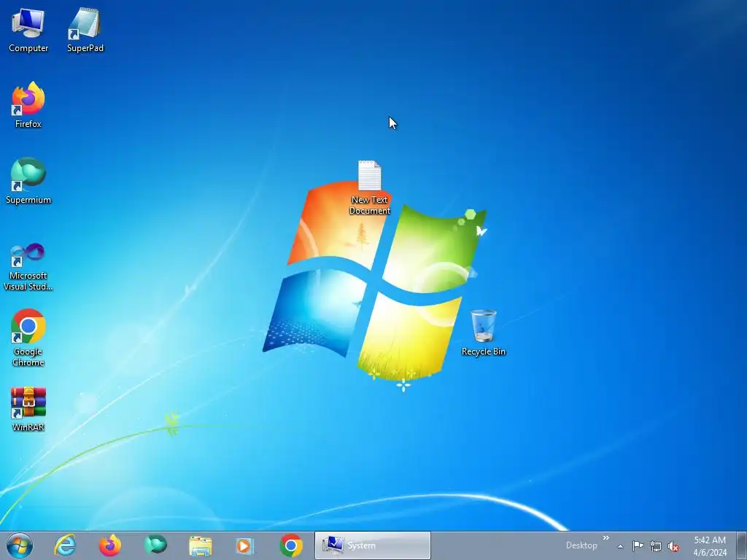The height and width of the screenshot is (560, 747).
Task: Open the Windows Start menu orb
Action: (x=20, y=545)
